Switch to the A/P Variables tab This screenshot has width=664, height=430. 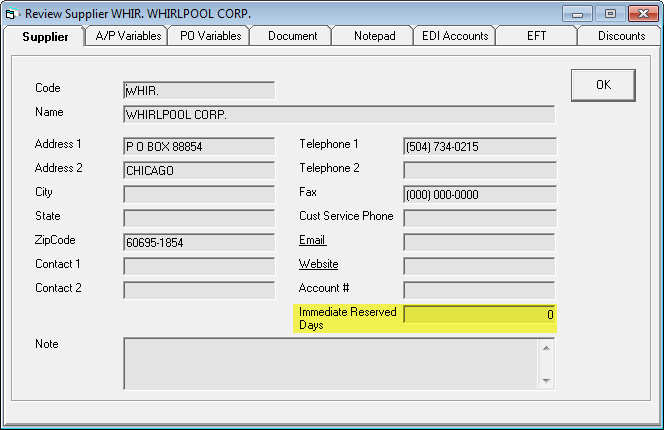(127, 36)
